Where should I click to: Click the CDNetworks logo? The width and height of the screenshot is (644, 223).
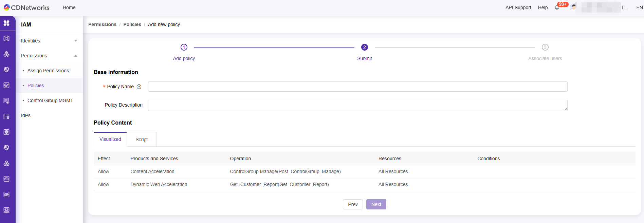click(x=26, y=7)
